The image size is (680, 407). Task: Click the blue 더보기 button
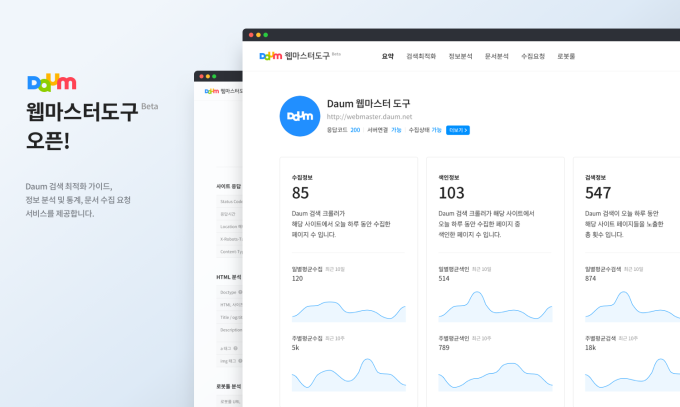(x=458, y=130)
